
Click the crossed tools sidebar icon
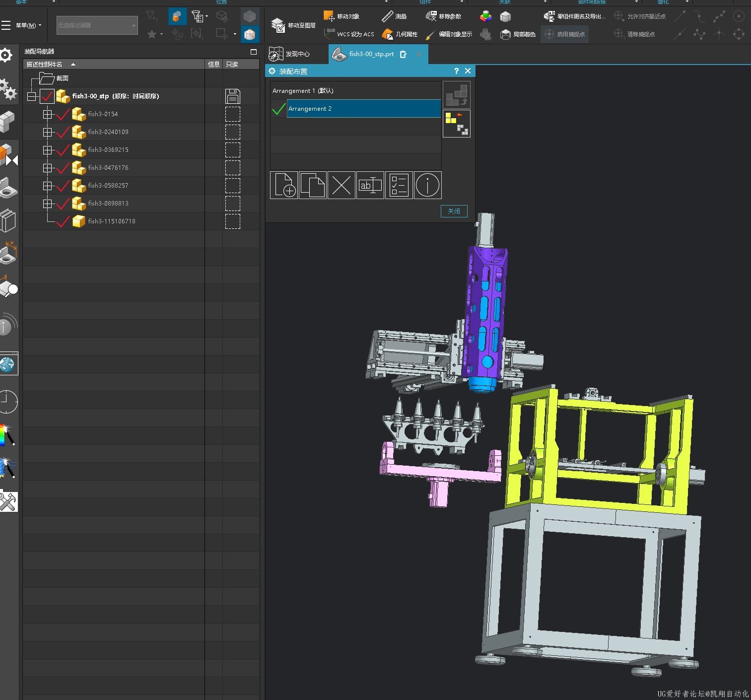point(8,501)
